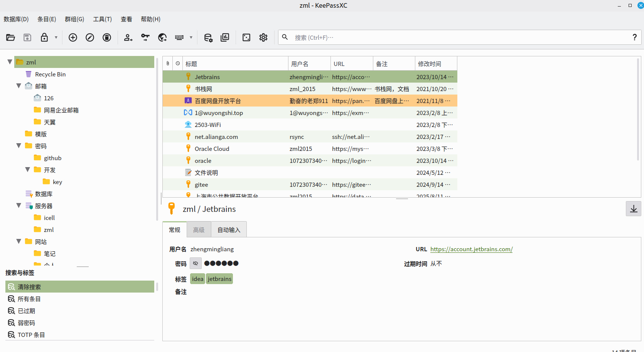The height and width of the screenshot is (352, 644).
Task: Open the dropdown arrow beside the lock icon
Action: click(56, 37)
